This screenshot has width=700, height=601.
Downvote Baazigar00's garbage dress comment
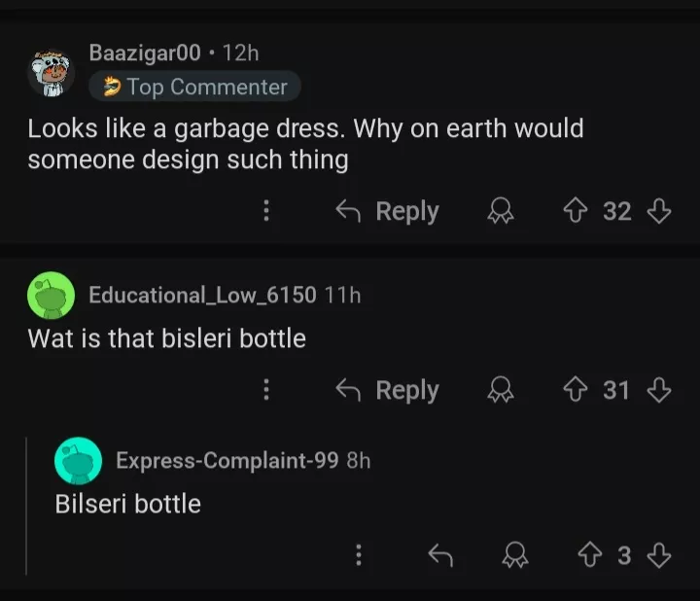click(659, 211)
